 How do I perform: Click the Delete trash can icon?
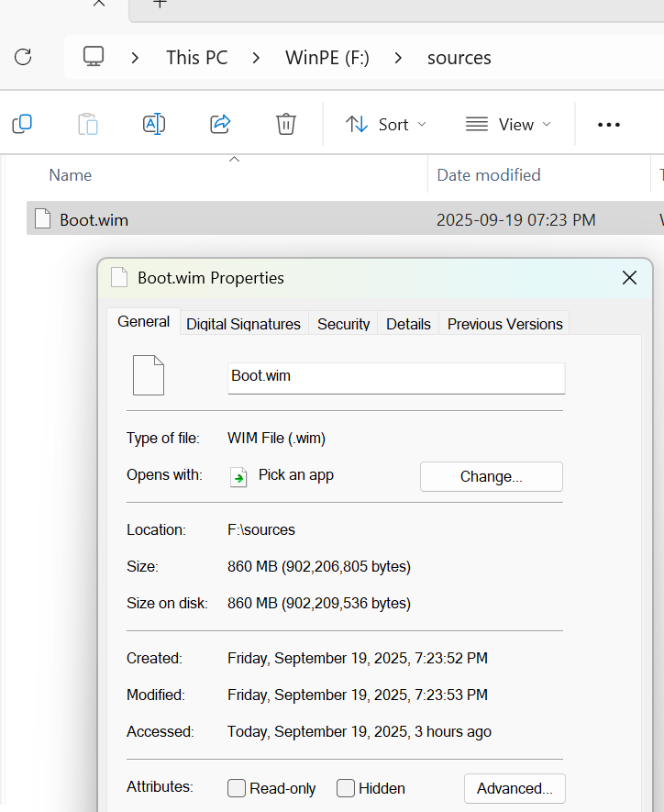[x=286, y=124]
